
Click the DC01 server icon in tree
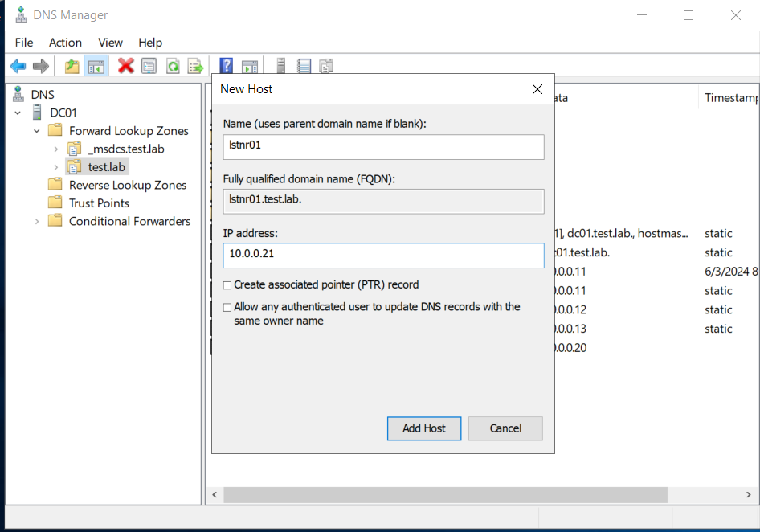pyautogui.click(x=37, y=113)
